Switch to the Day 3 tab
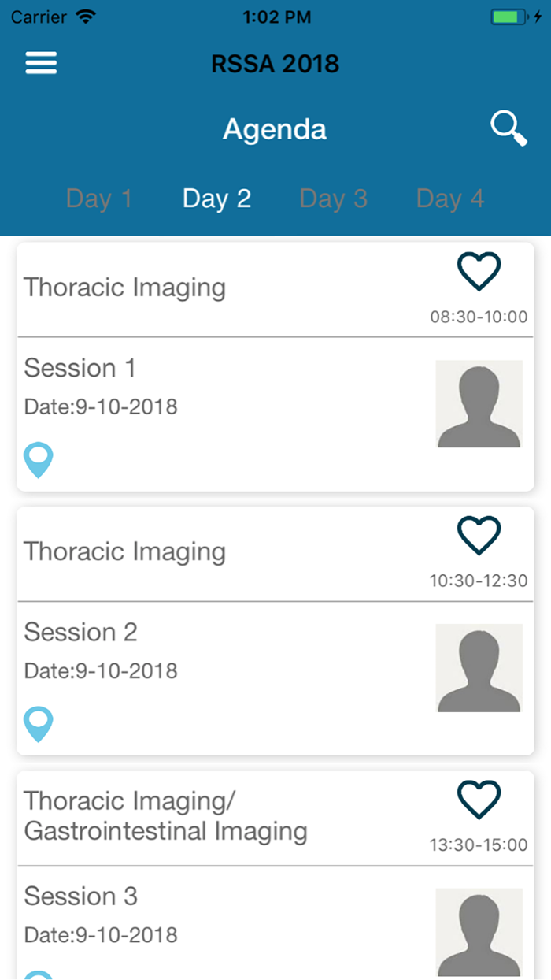The height and width of the screenshot is (980, 551). (x=334, y=199)
